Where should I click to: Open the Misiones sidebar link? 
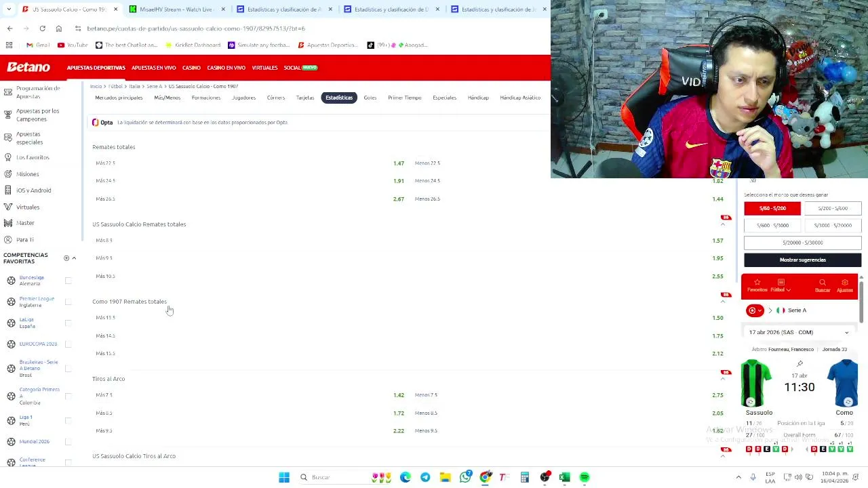tap(28, 174)
